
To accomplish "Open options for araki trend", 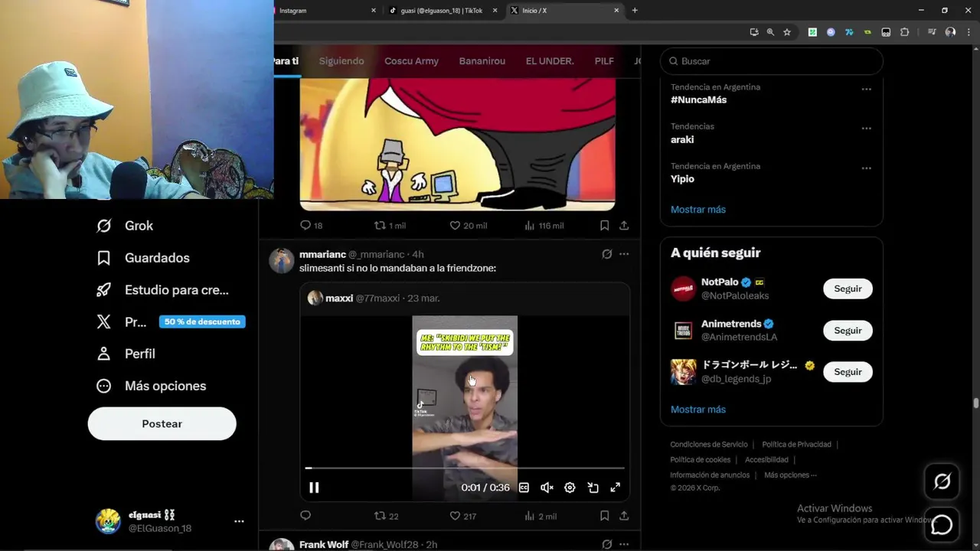I will click(x=866, y=128).
